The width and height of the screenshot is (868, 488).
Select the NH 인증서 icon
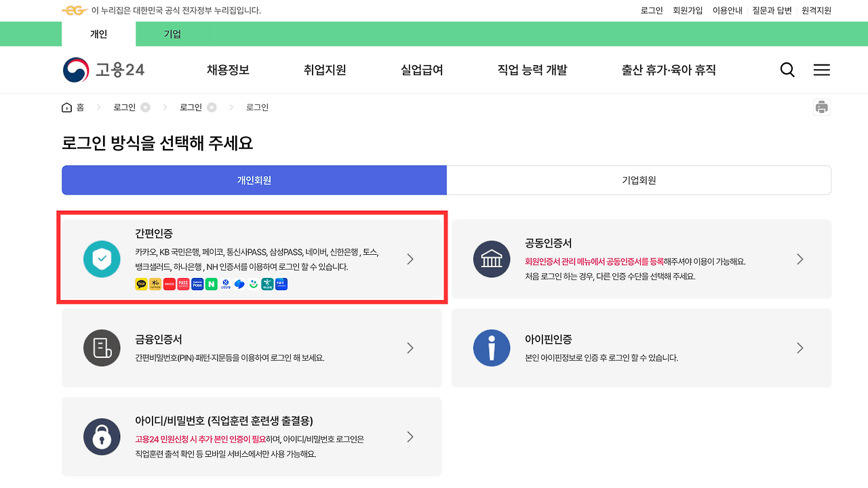pos(282,284)
